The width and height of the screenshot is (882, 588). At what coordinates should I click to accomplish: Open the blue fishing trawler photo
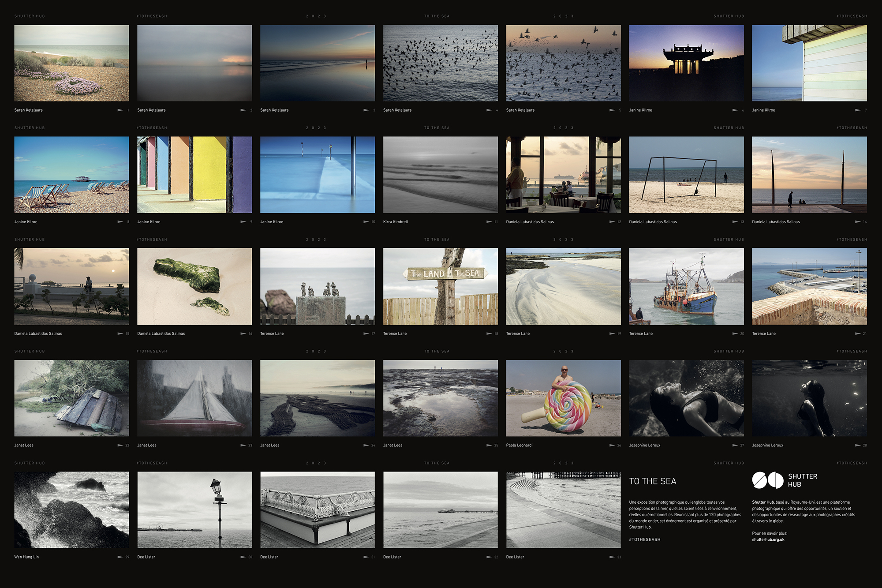click(686, 286)
